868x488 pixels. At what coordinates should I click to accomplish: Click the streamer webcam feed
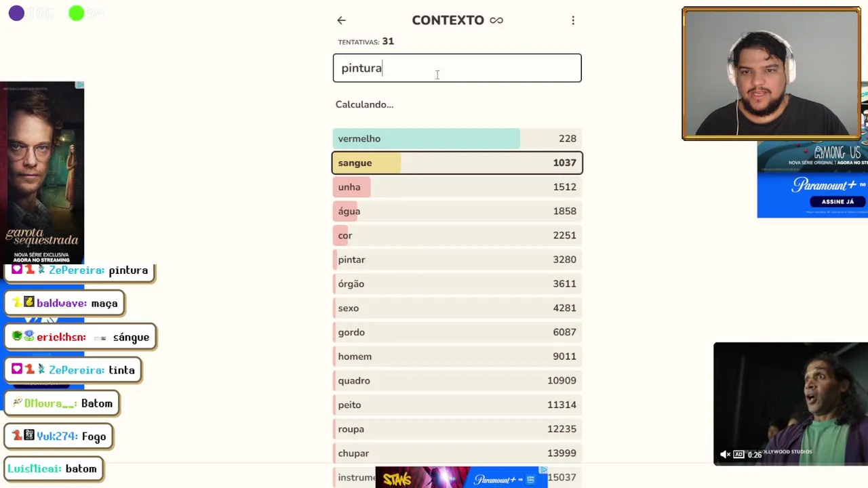[x=771, y=74]
